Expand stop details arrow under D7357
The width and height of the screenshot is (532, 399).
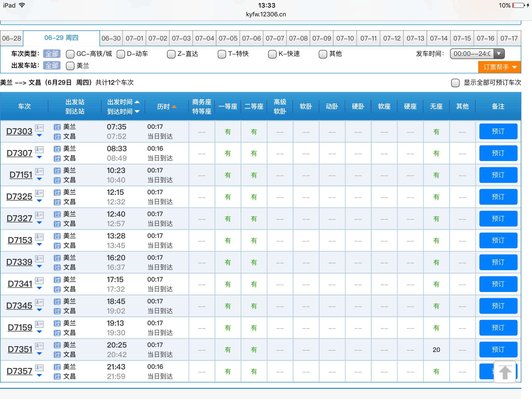click(x=39, y=375)
